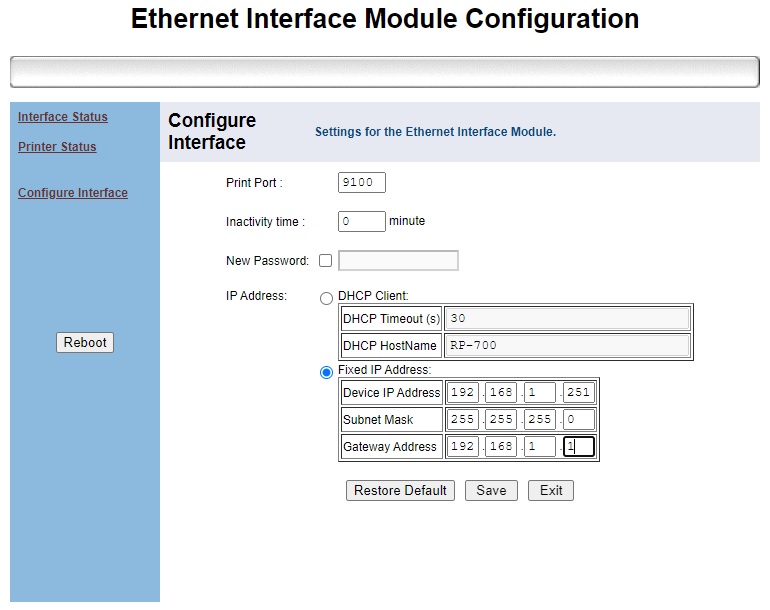Click Gateway Address last octet field

coord(578,447)
